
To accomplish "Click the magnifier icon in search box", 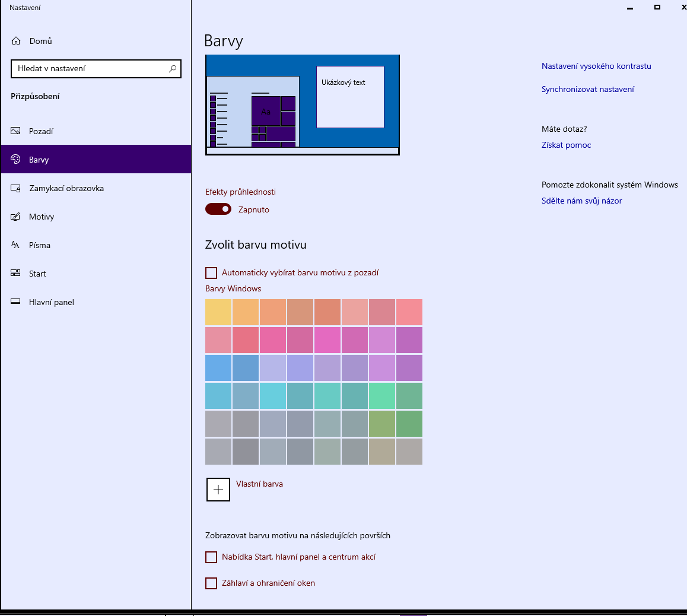I will (x=173, y=69).
